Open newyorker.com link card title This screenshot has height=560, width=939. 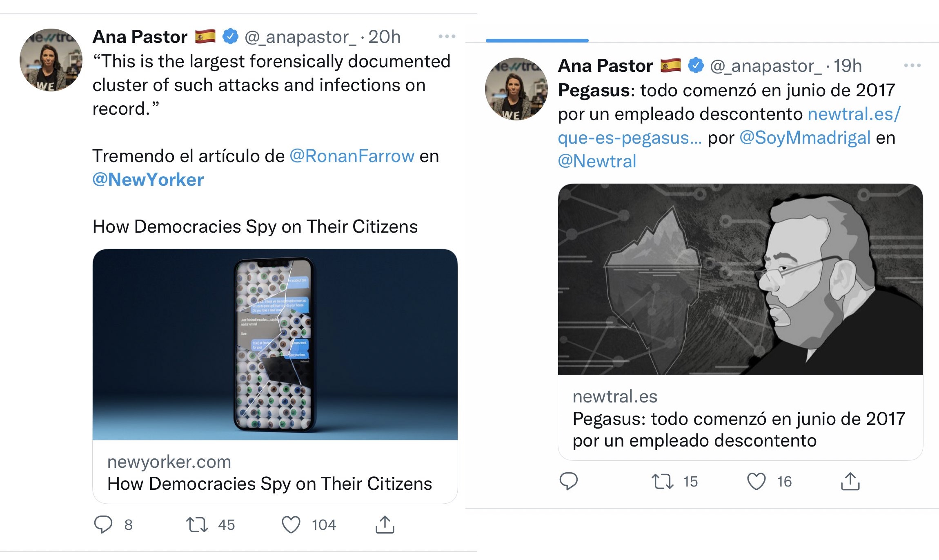(x=269, y=484)
